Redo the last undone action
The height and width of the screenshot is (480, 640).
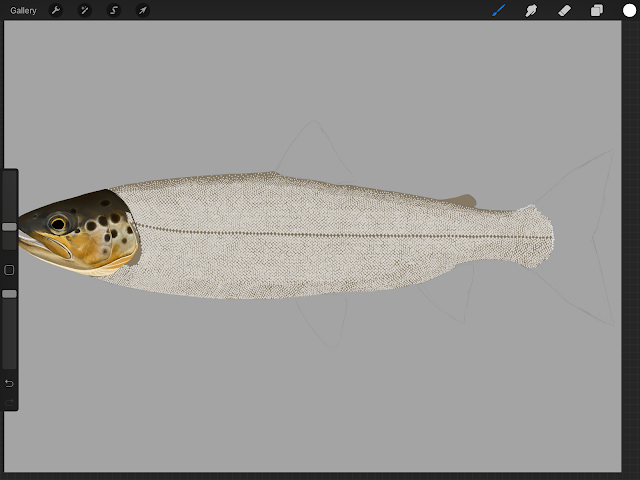tap(9, 403)
